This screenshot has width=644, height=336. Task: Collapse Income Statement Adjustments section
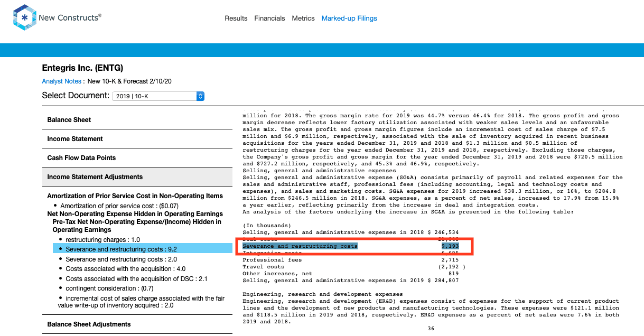click(x=137, y=177)
